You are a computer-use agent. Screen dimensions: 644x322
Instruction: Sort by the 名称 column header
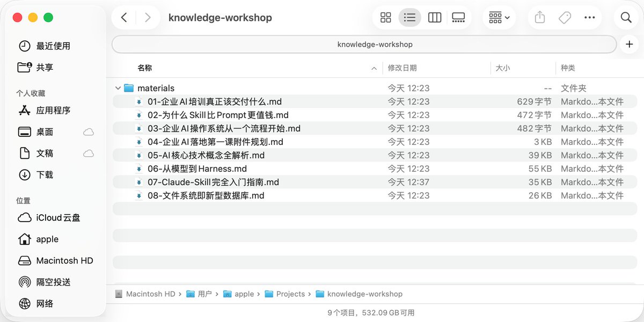(x=145, y=68)
